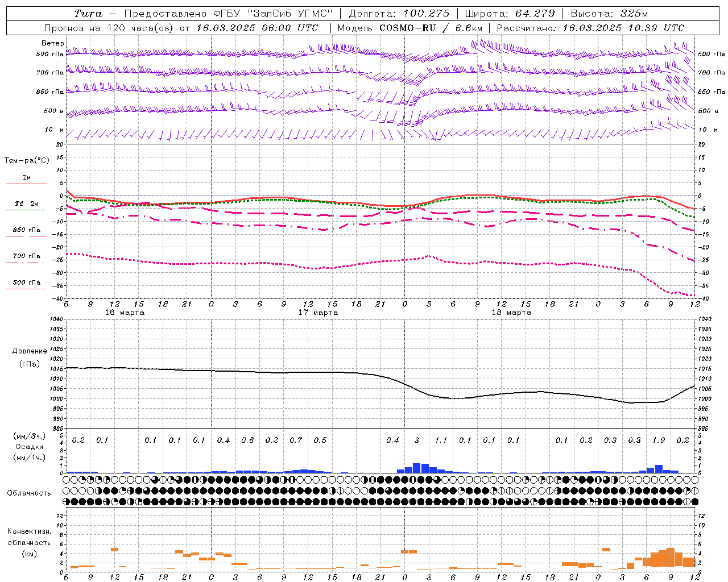The width and height of the screenshot is (728, 582).
Task: Click the precipitation value "0.6"
Action: tap(247, 440)
